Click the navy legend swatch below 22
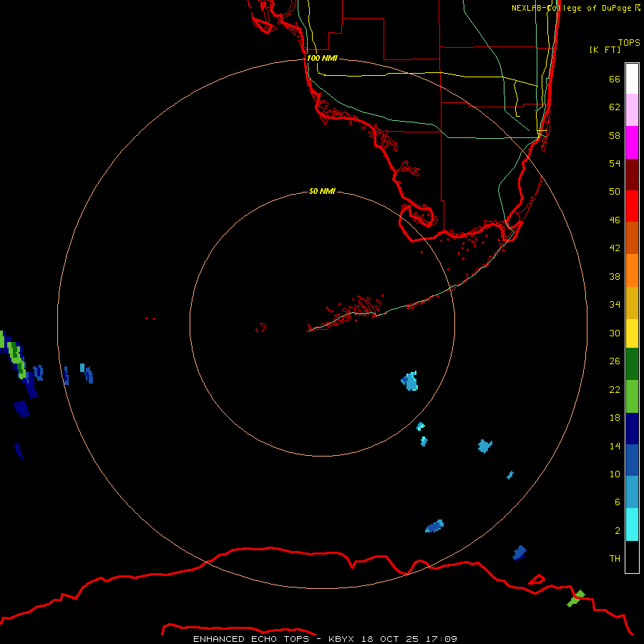Image resolution: width=644 pixels, height=644 pixels. [632, 429]
